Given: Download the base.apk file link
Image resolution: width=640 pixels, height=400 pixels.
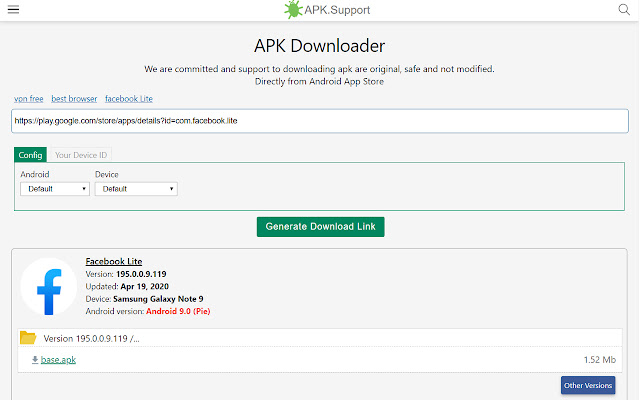Looking at the screenshot, I should [58, 360].
